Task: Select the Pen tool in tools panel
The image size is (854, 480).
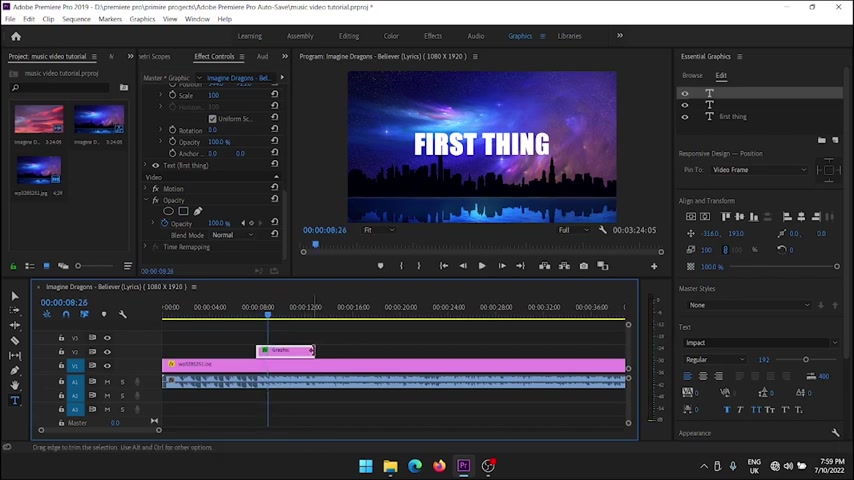Action: click(x=15, y=370)
